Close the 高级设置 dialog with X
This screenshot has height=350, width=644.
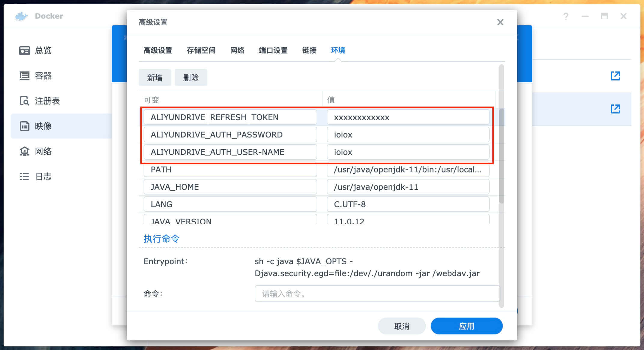500,22
